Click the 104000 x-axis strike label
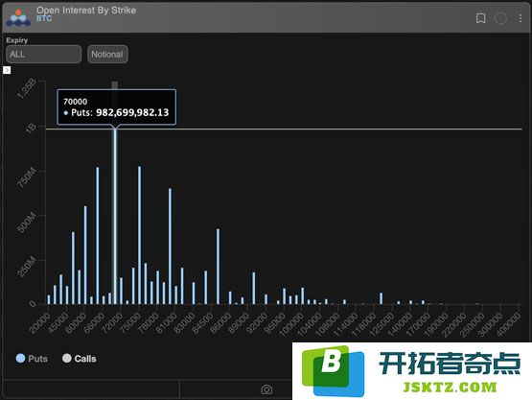Image resolution: width=532 pixels, height=400 pixels. [310, 324]
